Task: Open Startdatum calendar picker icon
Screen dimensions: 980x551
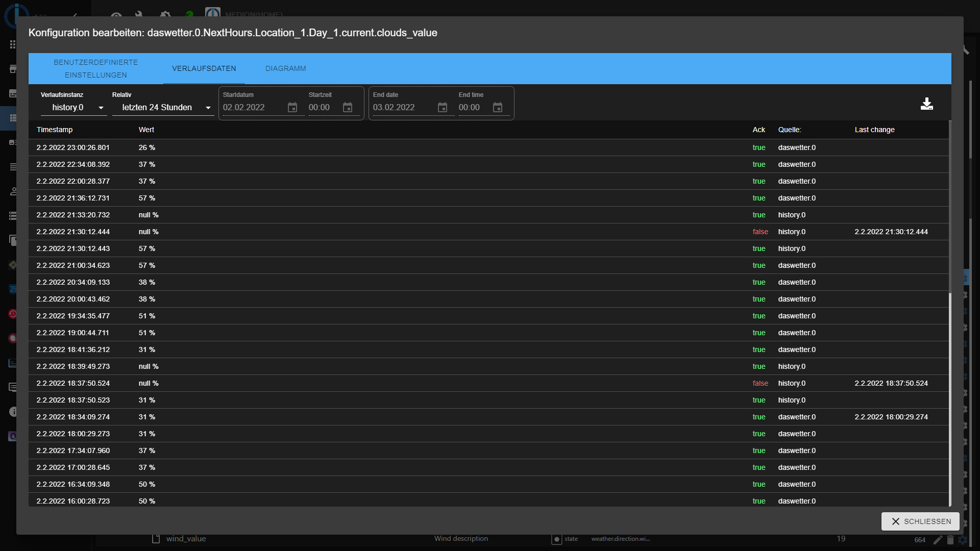Action: click(x=292, y=108)
